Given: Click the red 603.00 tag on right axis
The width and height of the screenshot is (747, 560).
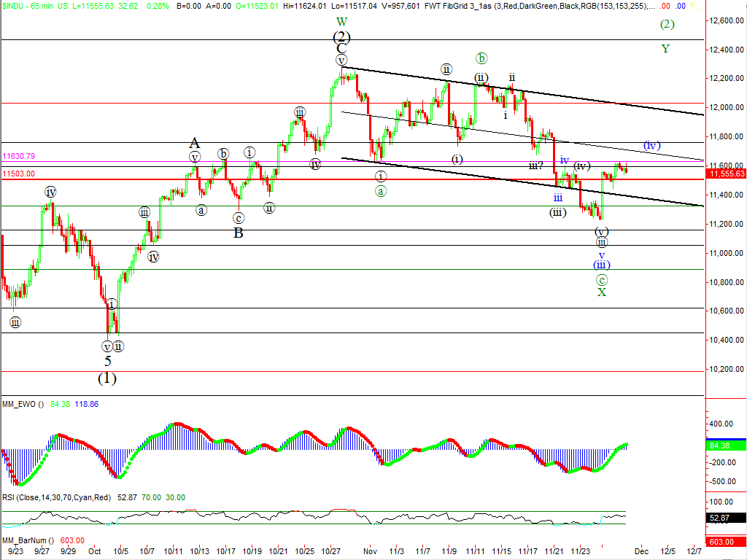Looking at the screenshot, I should click(x=727, y=540).
